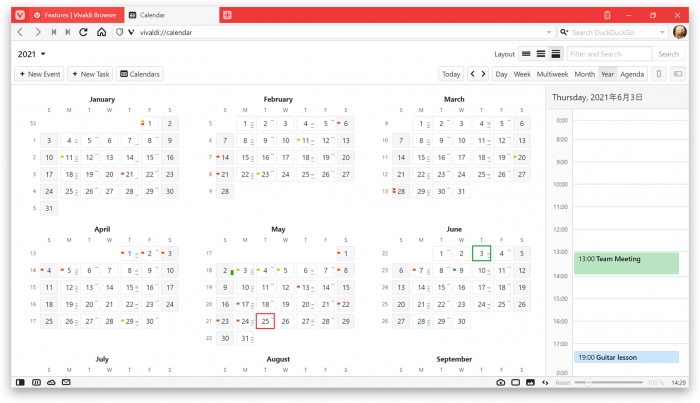Switch to Day view

point(501,74)
